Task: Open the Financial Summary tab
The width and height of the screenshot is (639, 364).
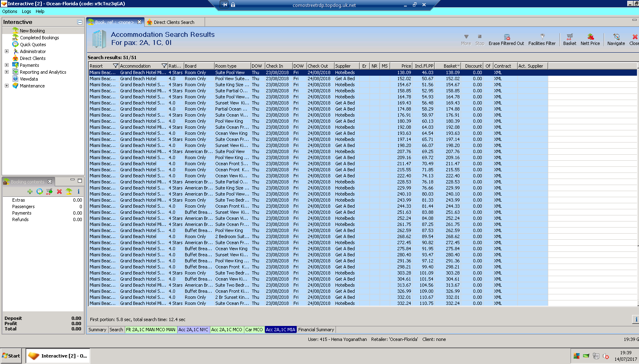Action: (316, 330)
